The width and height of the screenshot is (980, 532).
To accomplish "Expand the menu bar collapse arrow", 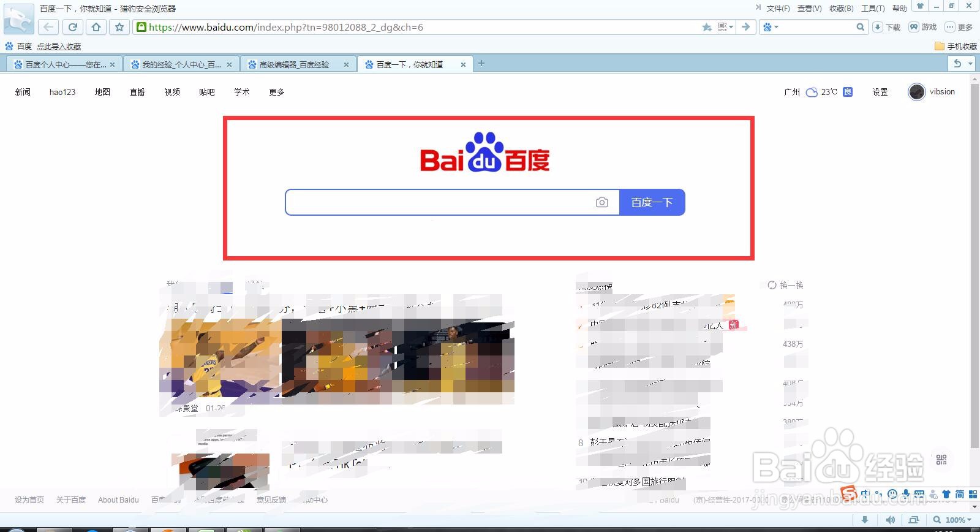I will [758, 7].
